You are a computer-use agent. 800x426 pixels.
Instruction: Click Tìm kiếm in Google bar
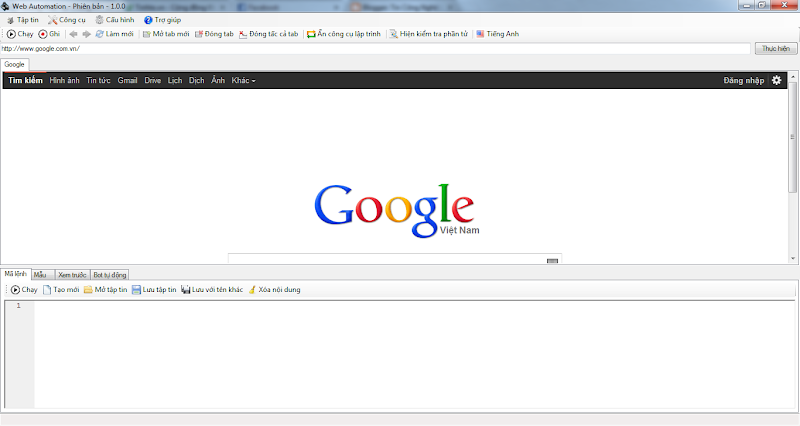coord(25,81)
